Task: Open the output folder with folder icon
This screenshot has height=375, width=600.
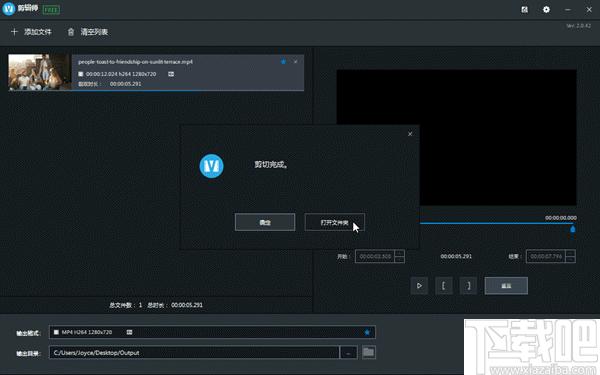Action: [x=368, y=352]
